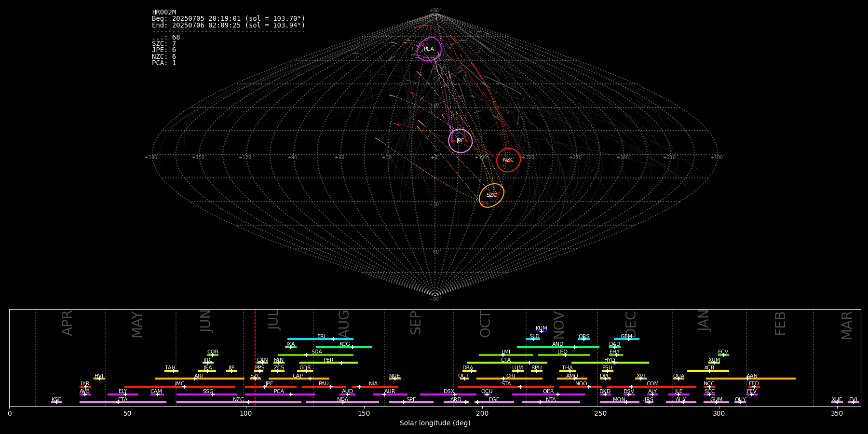Click the EVI shower label in the timeline
The width and height of the screenshot is (868, 434).
tap(853, 400)
